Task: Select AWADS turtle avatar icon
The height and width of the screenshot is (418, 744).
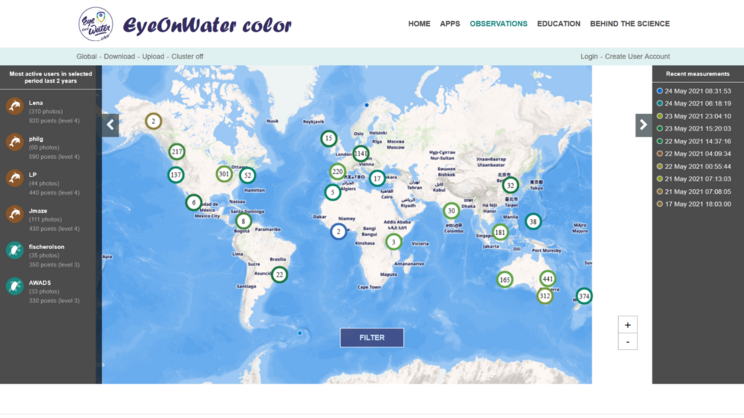Action: (15, 286)
